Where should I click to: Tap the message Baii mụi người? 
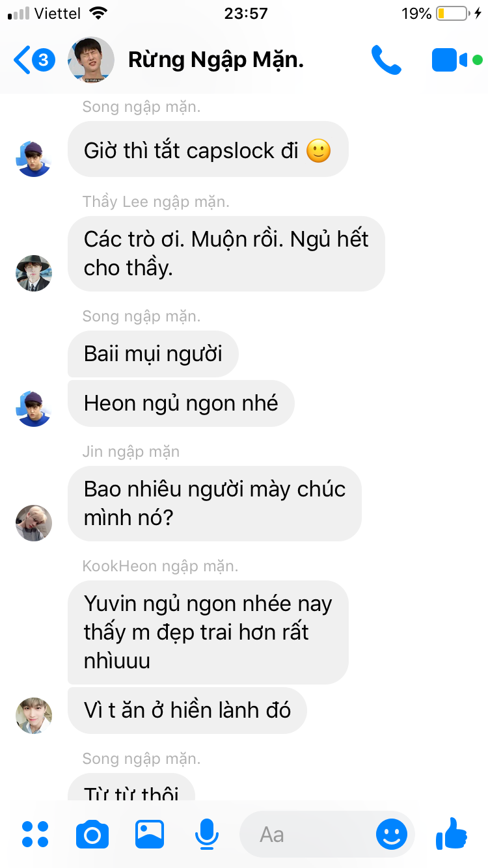(x=153, y=354)
